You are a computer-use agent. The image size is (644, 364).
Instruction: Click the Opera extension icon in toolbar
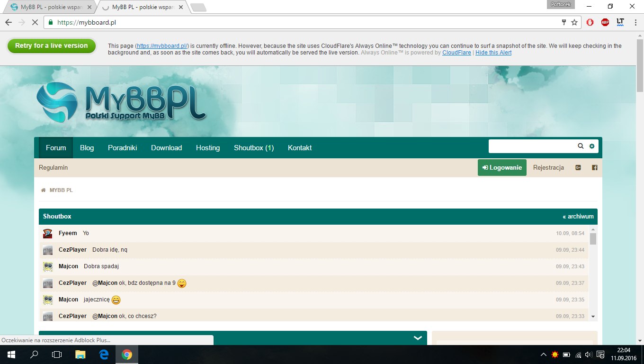pos(590,22)
